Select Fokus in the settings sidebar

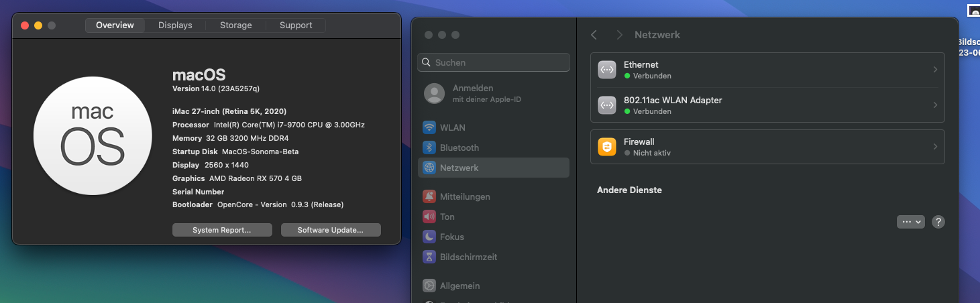click(494, 237)
